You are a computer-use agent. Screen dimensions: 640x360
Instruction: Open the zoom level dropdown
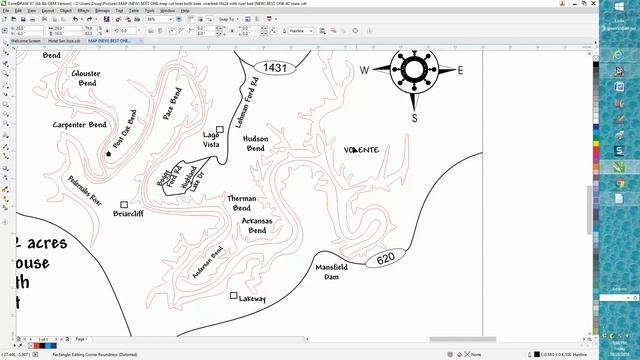click(170, 19)
